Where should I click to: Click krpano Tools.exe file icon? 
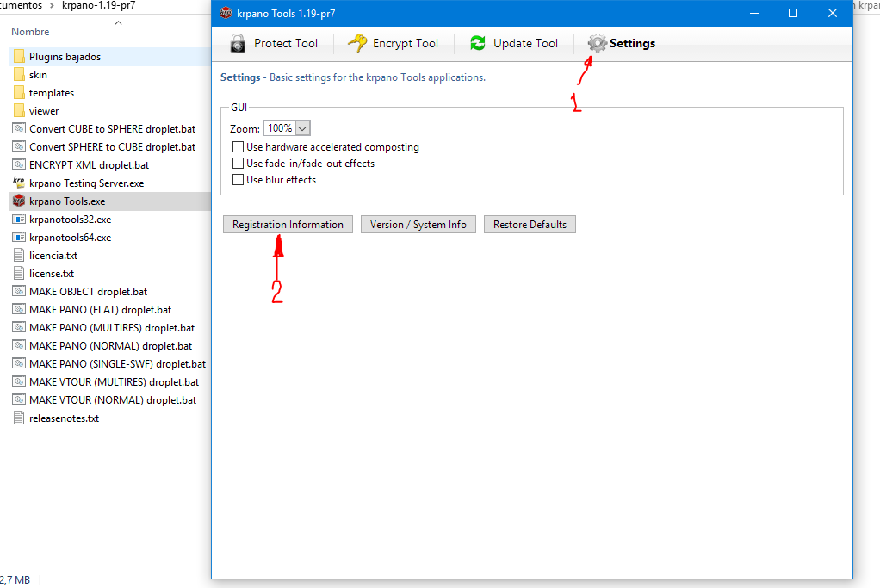coord(19,201)
